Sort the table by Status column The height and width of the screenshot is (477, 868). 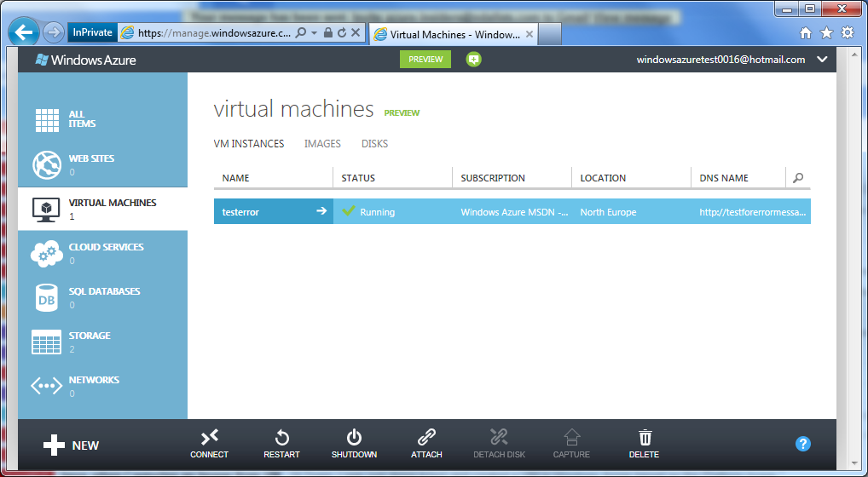coord(358,178)
